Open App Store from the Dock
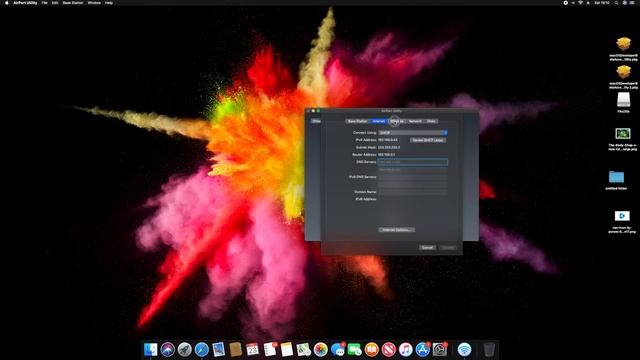Screen dimensions: 640x360 pos(423,349)
